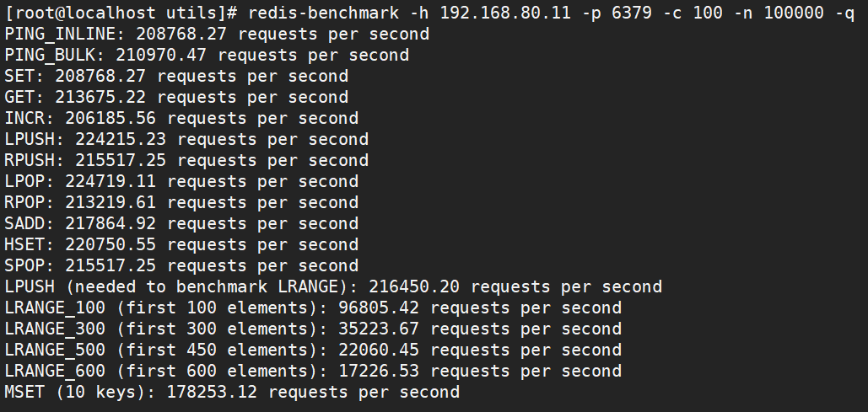Click the HSET value 220750.55
Image resolution: width=868 pixels, height=412 pixels.
(x=111, y=244)
